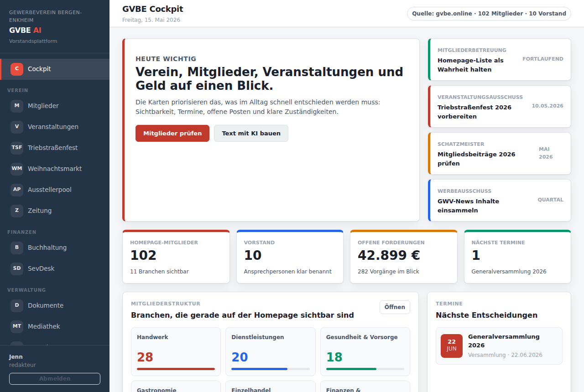584x392 pixels.
Task: Open the Homepage-Liste als Wahrheit halten task
Action: click(x=500, y=60)
